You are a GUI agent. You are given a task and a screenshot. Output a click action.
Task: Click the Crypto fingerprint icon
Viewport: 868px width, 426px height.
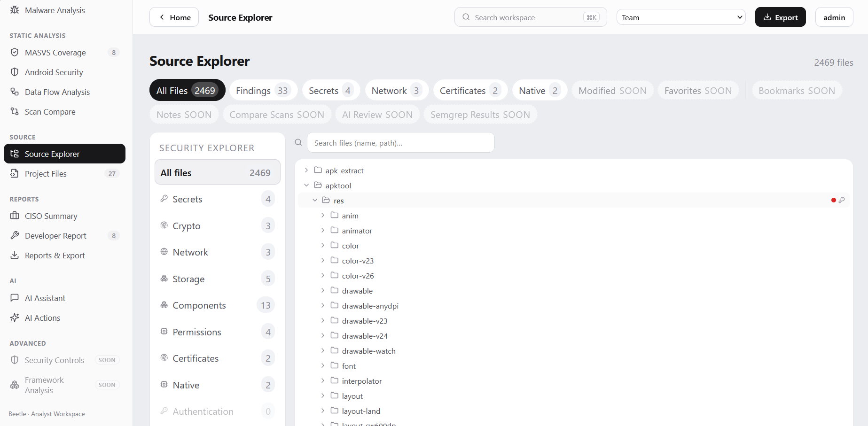point(164,225)
